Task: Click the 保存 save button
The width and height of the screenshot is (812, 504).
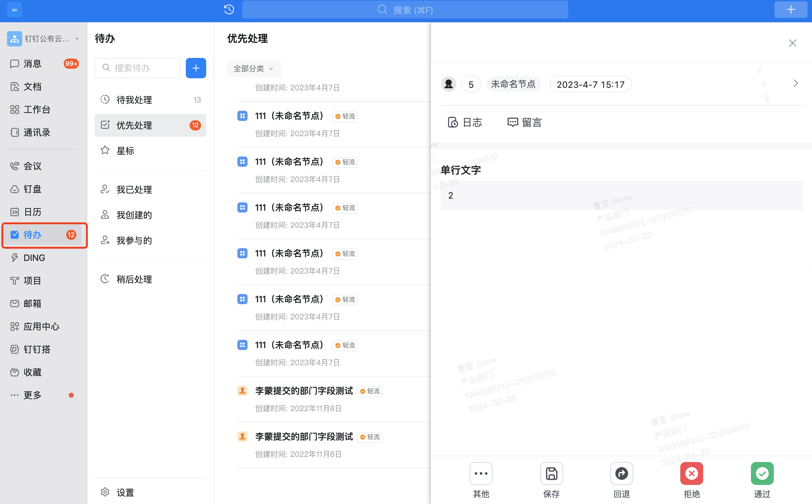Action: [x=551, y=480]
